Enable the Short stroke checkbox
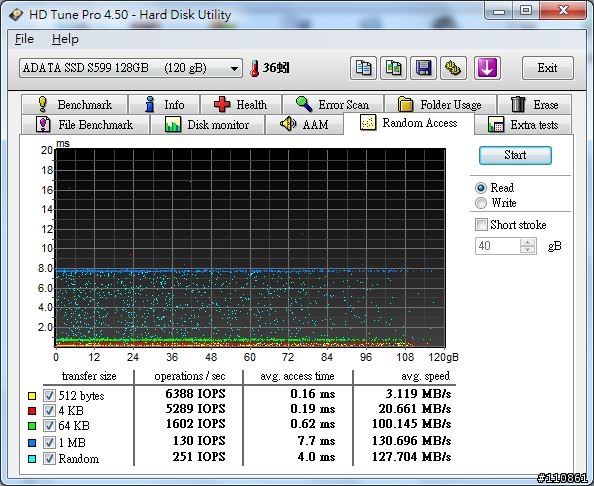The height and width of the screenshot is (486, 594). tap(481, 224)
